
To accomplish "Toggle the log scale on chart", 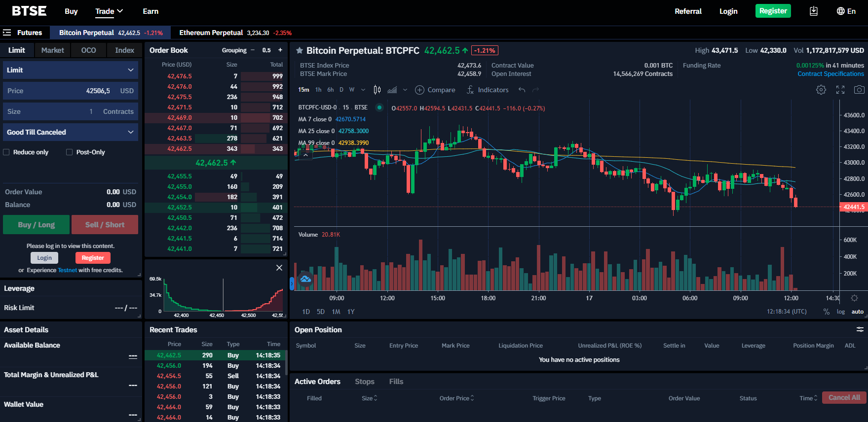I will (x=840, y=312).
